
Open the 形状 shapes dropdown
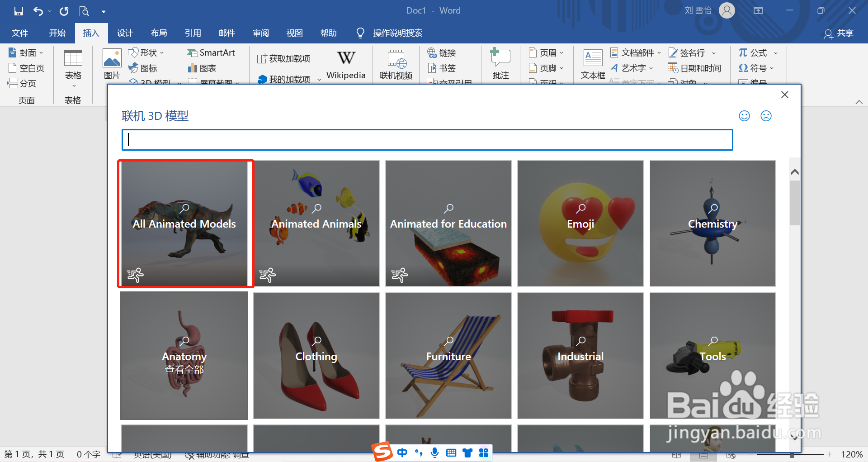pos(146,53)
